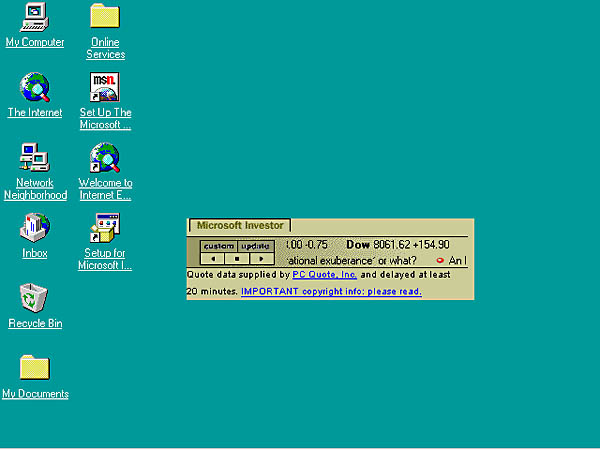Click Set Up The Microsoft Network icon
This screenshot has height=450, width=600.
click(x=105, y=87)
